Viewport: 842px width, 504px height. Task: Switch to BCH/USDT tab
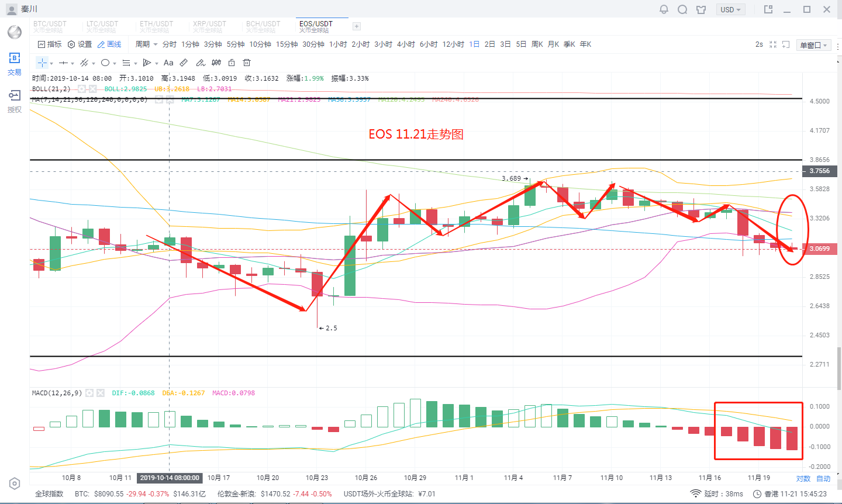click(263, 26)
